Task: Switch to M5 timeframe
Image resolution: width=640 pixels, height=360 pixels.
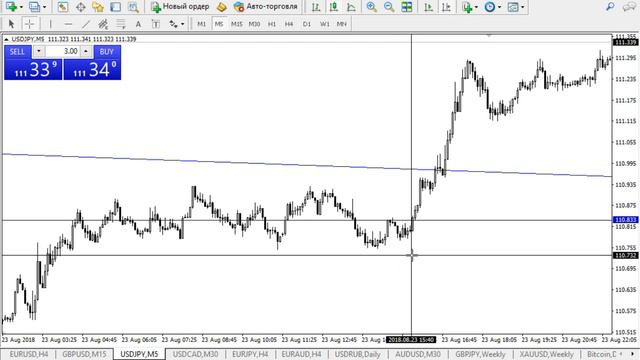Action: tap(219, 24)
